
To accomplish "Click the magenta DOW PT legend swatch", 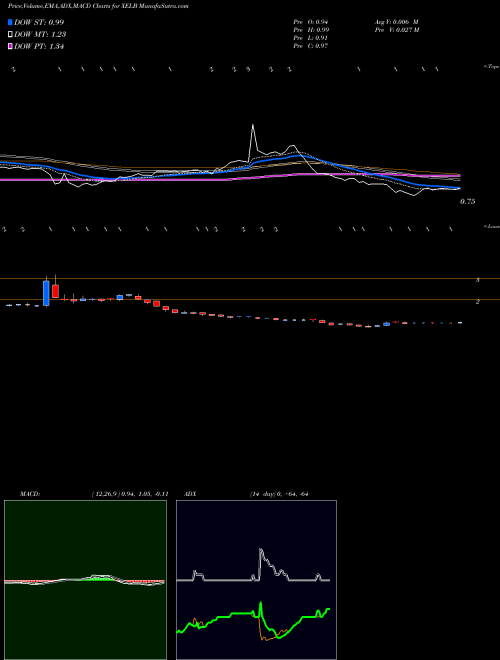I will coord(11,47).
